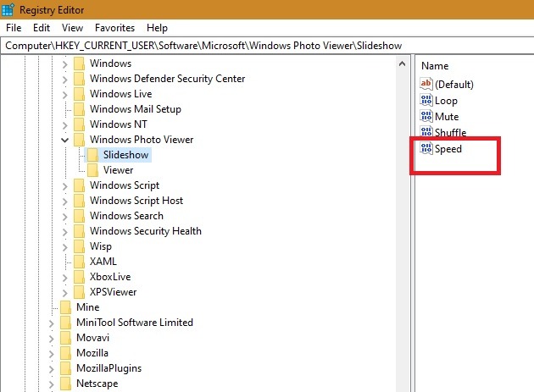Collapse the Windows Photo Viewer key

pos(65,140)
